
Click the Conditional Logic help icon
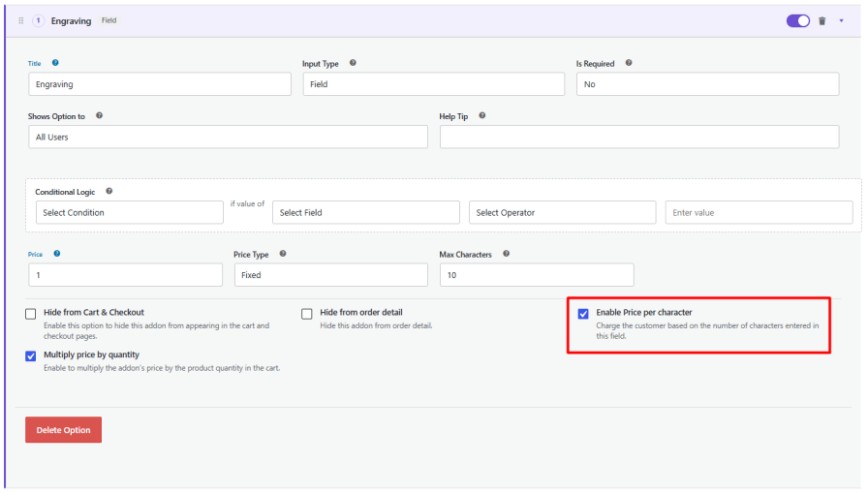pyautogui.click(x=109, y=191)
